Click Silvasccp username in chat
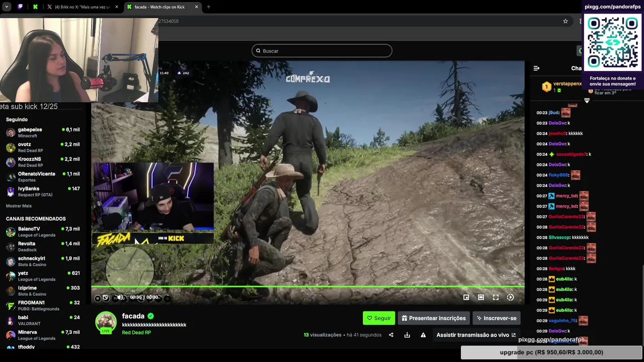Screen dimensions: 644x362 [559, 237]
